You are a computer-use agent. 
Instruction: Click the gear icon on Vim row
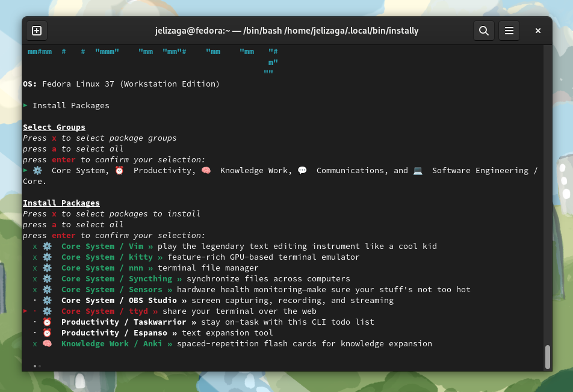pyautogui.click(x=47, y=247)
